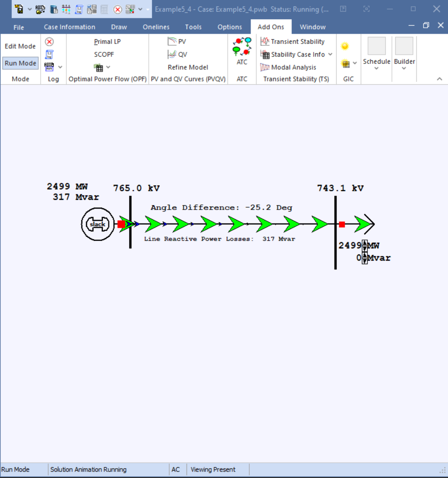Toggle the generator breaker red square
Image resolution: width=448 pixels, height=478 pixels.
click(121, 224)
